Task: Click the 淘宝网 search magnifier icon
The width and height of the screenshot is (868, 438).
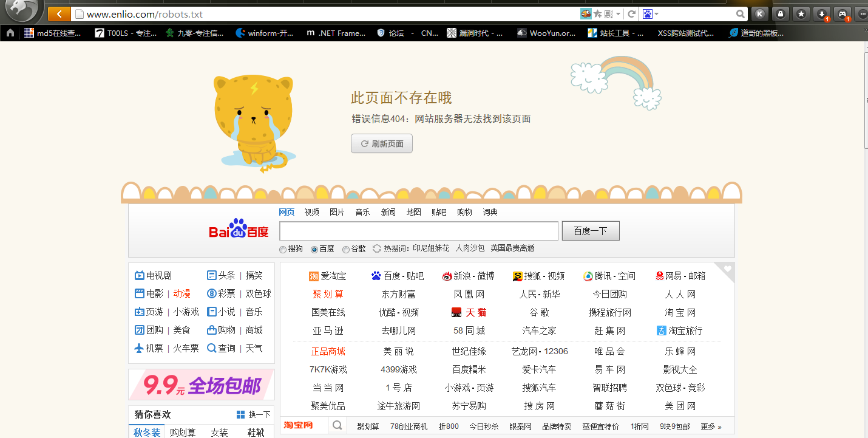Action: click(x=337, y=425)
